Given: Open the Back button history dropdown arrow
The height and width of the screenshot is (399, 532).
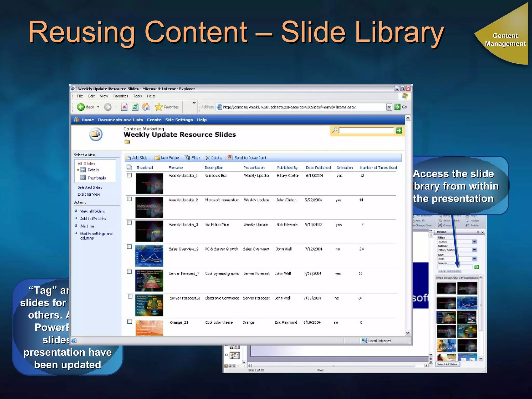Looking at the screenshot, I should pos(98,107).
